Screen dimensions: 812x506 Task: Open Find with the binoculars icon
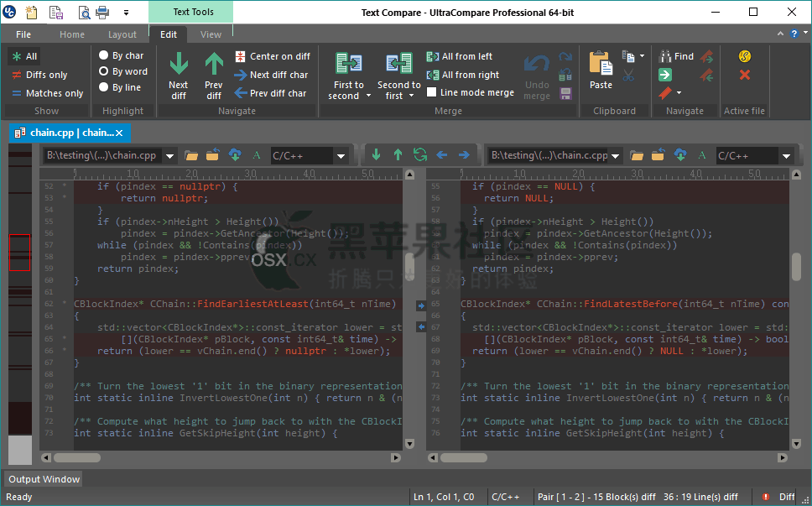(x=676, y=56)
